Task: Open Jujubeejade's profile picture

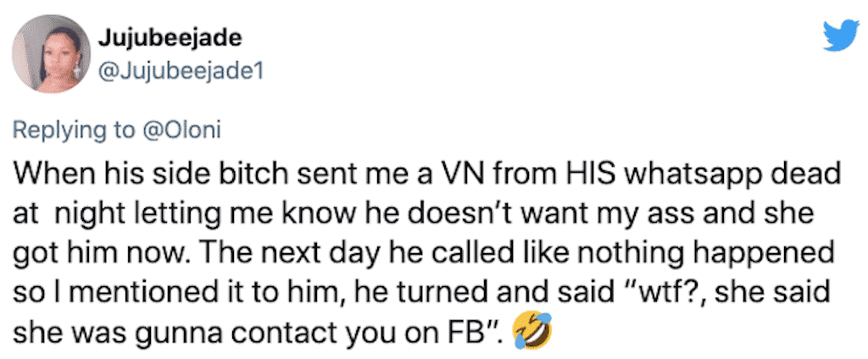Action: [50, 52]
